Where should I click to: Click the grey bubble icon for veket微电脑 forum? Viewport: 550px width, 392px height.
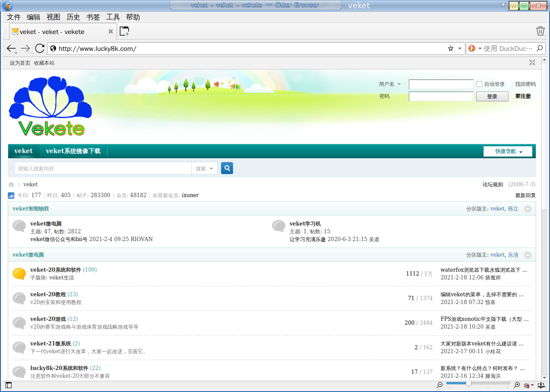pyautogui.click(x=19, y=226)
